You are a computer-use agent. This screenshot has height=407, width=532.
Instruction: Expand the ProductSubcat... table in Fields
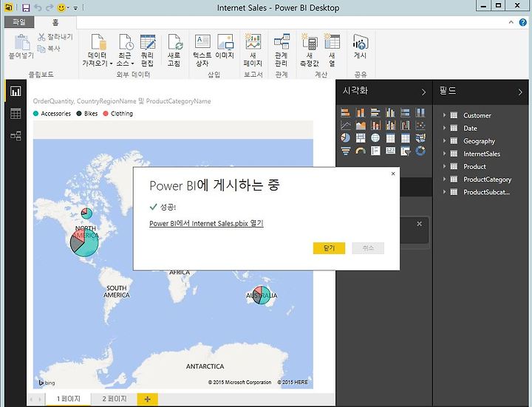tap(445, 192)
